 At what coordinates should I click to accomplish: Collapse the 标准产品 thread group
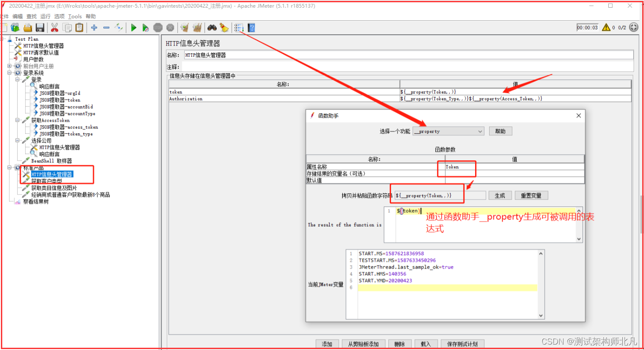[10, 168]
